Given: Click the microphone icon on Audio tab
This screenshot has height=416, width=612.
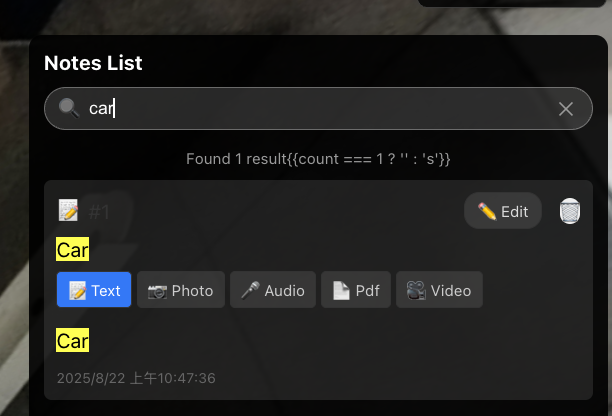Looking at the screenshot, I should point(250,291).
